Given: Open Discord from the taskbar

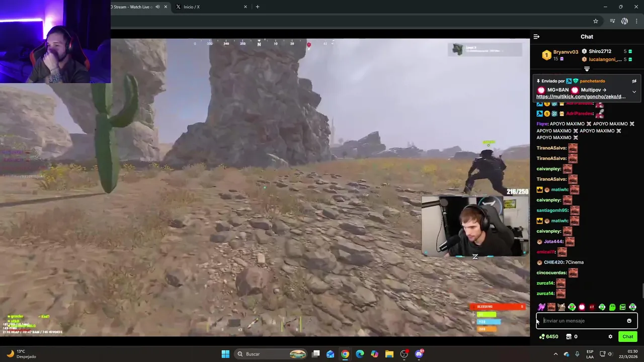Looking at the screenshot, I should pos(419,354).
